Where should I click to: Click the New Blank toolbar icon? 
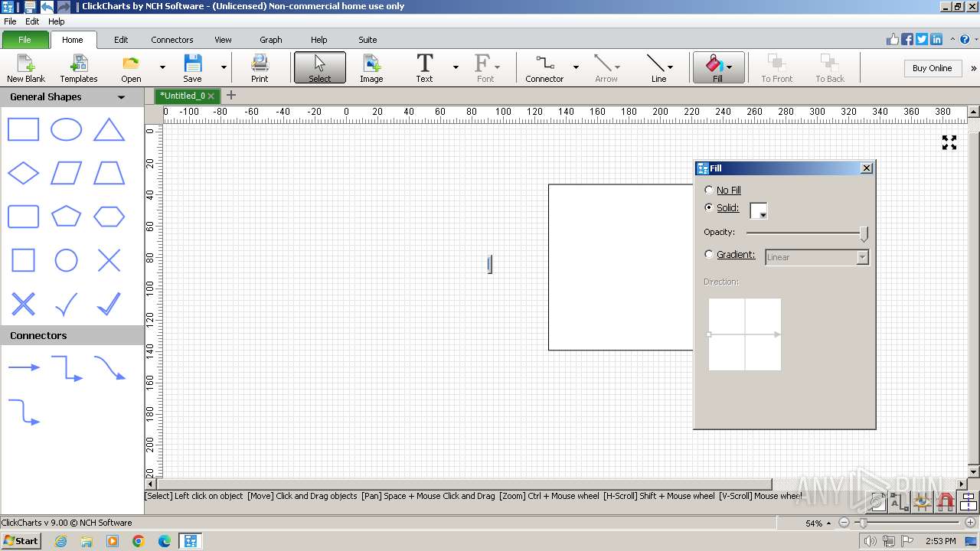(x=26, y=68)
